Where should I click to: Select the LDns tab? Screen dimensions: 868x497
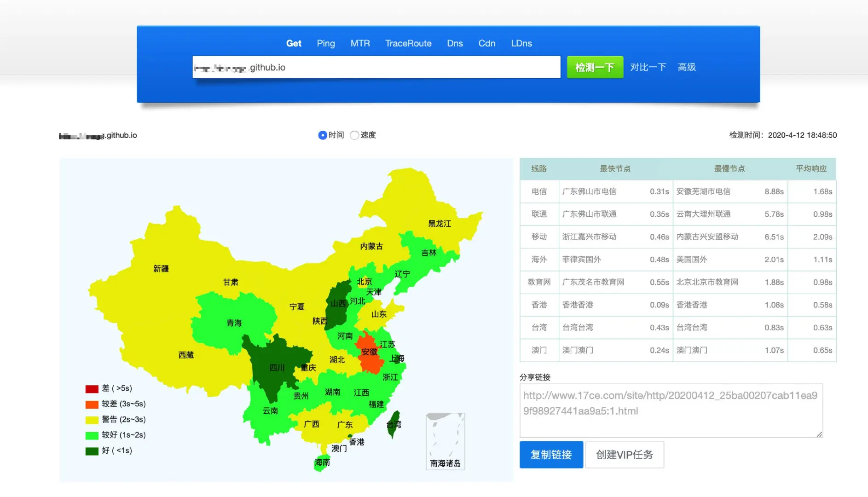coord(521,43)
